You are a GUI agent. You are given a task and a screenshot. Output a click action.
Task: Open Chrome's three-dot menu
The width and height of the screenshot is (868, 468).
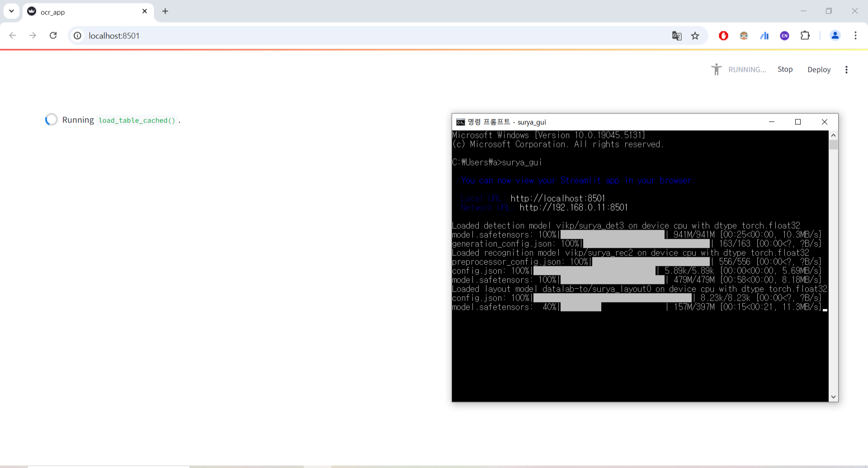click(x=855, y=35)
